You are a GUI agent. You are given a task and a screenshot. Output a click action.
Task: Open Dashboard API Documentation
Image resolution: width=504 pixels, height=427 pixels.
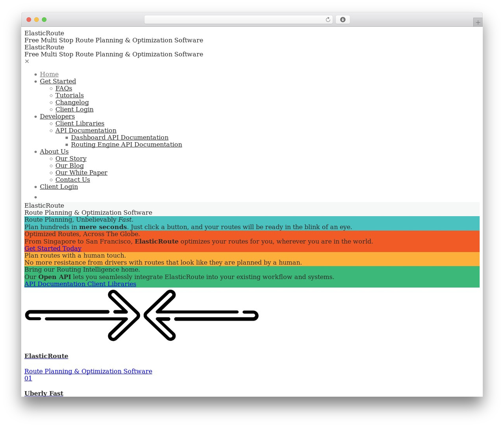pos(120,137)
